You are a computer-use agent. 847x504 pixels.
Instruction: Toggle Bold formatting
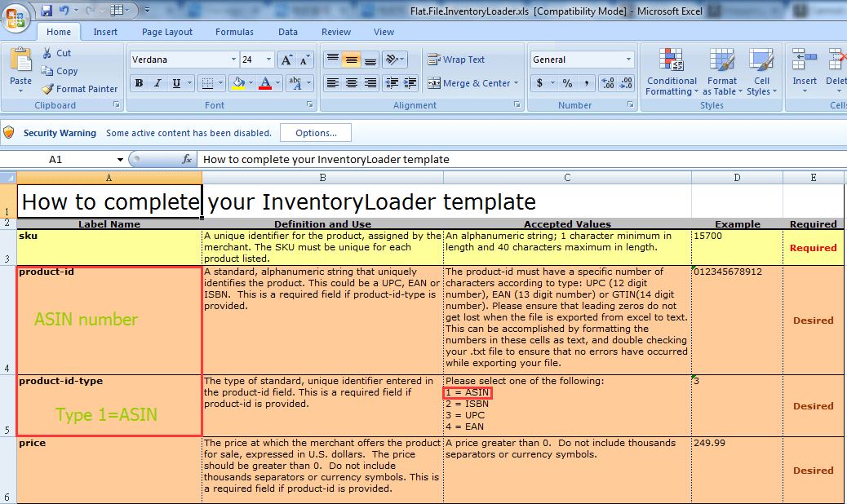(140, 83)
